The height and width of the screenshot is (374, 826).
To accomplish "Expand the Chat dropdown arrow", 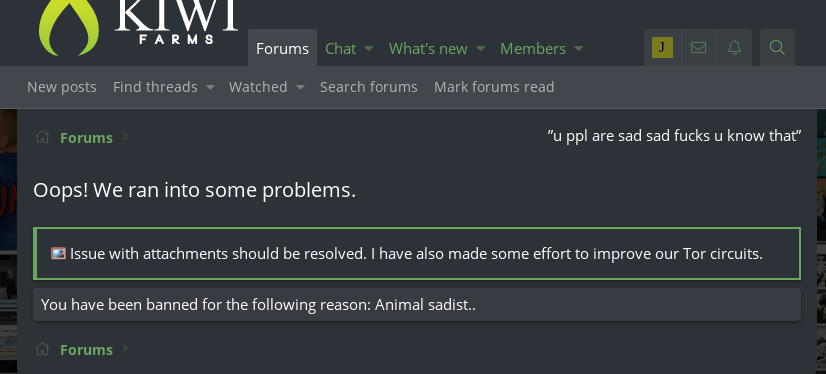I will [369, 48].
